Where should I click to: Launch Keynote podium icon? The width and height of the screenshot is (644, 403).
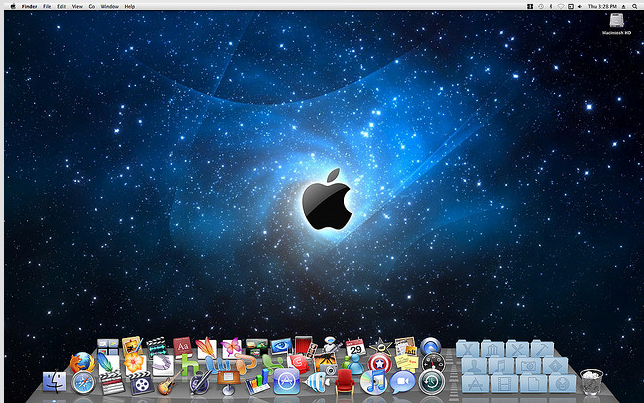(228, 382)
